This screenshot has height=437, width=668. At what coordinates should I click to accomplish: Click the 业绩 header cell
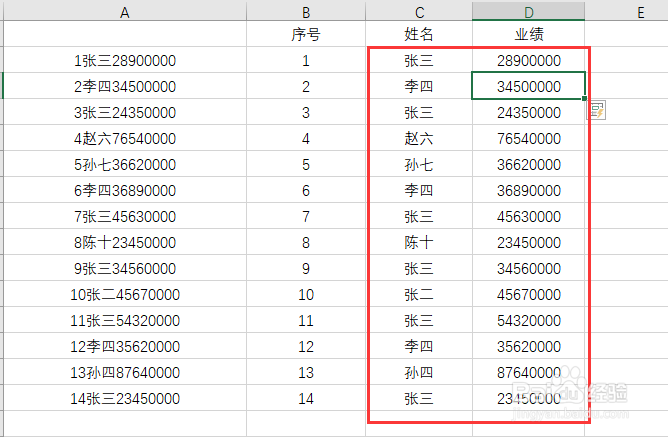pyautogui.click(x=529, y=34)
